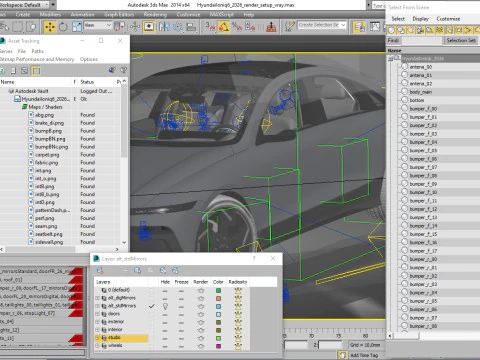Image resolution: width=480 pixels, height=360 pixels.
Task: Expand the wheels layer
Action: 97,346
